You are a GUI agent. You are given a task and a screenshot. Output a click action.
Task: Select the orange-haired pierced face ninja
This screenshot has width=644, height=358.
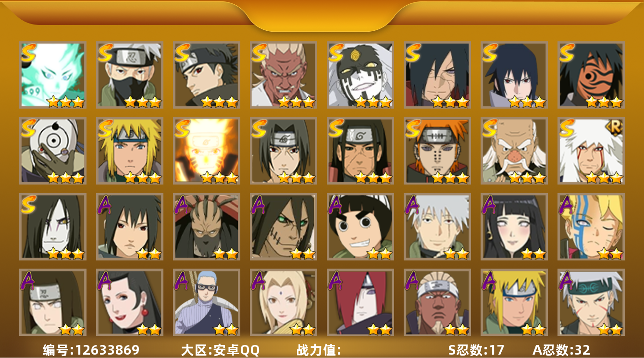tap(437, 151)
